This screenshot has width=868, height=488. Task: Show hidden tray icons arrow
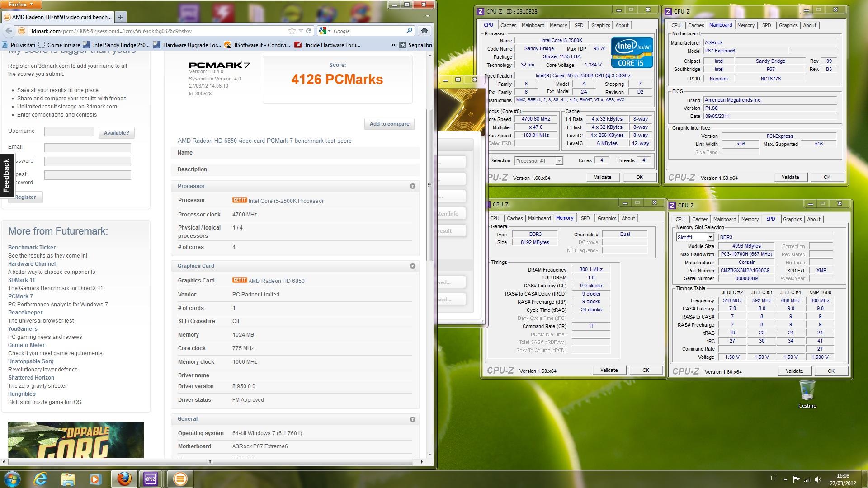pos(785,479)
